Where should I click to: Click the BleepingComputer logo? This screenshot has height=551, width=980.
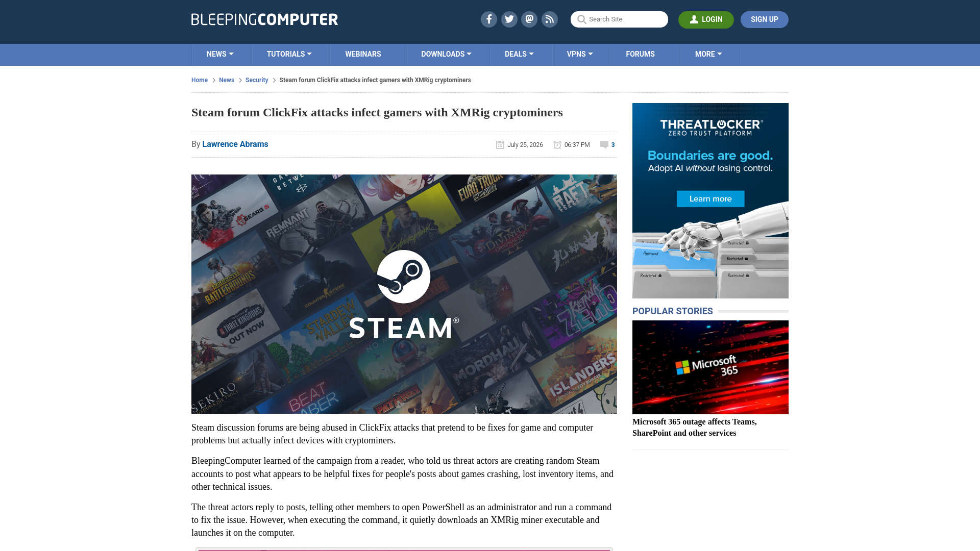pyautogui.click(x=264, y=19)
